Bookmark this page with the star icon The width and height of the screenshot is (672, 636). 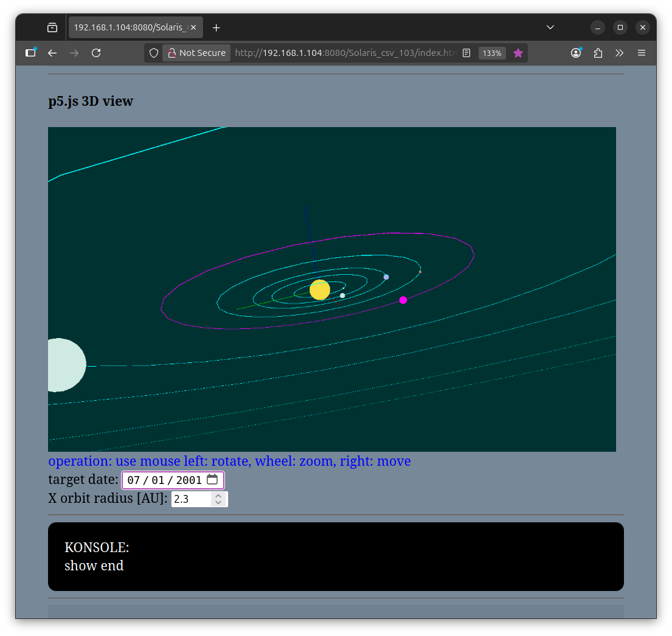(518, 53)
